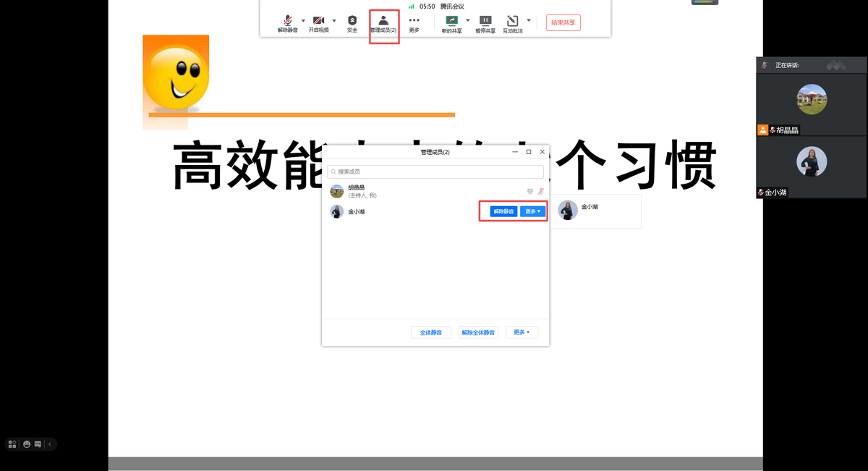The image size is (868, 471).
Task: Turn on camera via 开启视频 icon
Action: pos(318,22)
